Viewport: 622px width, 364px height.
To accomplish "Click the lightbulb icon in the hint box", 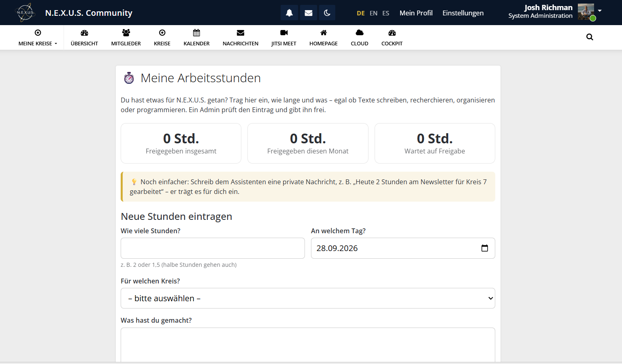I will click(x=134, y=182).
